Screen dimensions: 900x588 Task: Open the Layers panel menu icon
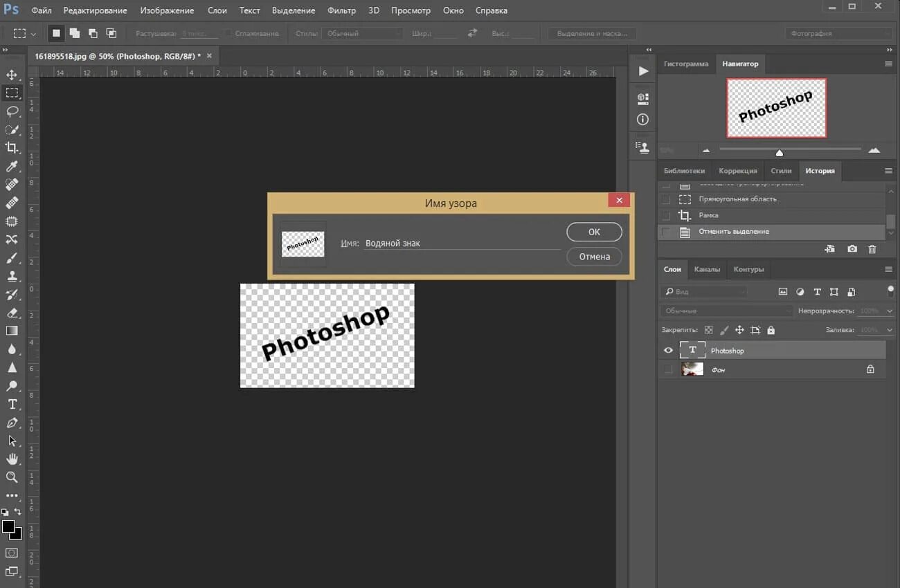tap(888, 269)
